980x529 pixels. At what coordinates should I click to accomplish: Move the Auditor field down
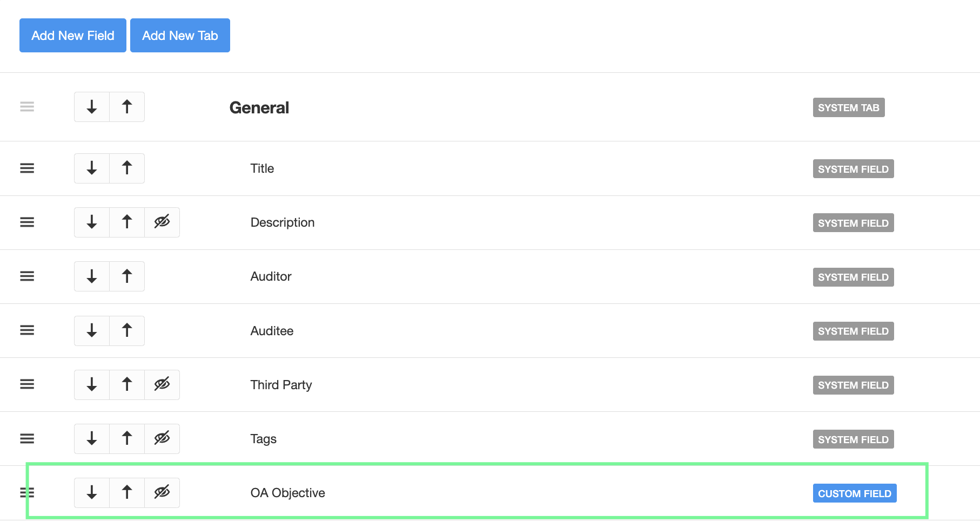coord(92,276)
